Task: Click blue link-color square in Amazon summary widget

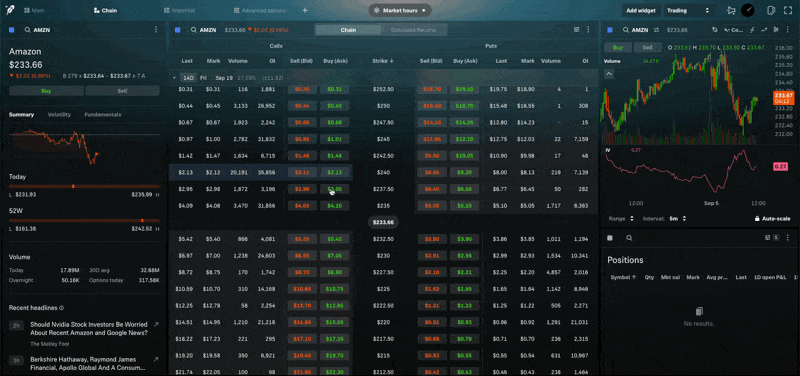Action: click(x=11, y=30)
